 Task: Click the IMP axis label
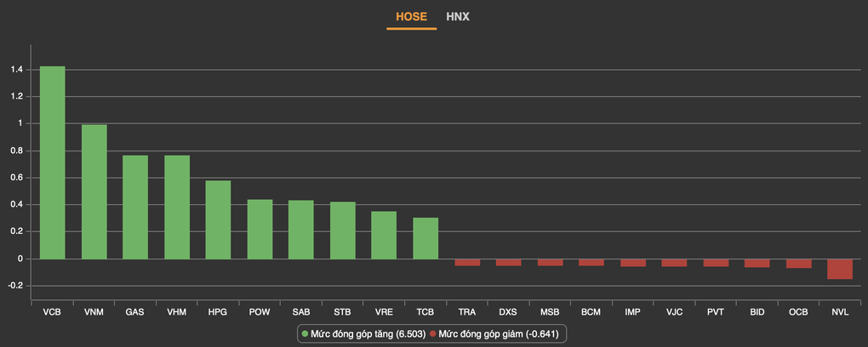(x=632, y=312)
